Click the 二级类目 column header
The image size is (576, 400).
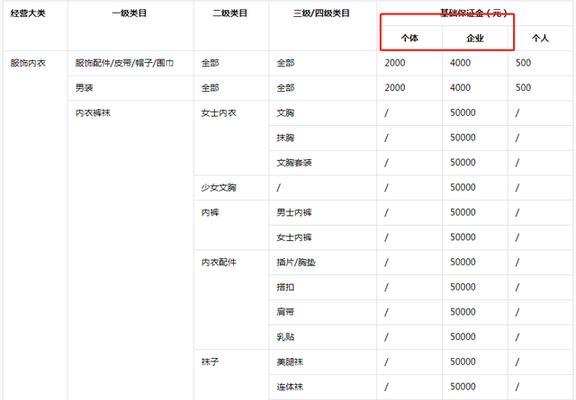click(230, 13)
